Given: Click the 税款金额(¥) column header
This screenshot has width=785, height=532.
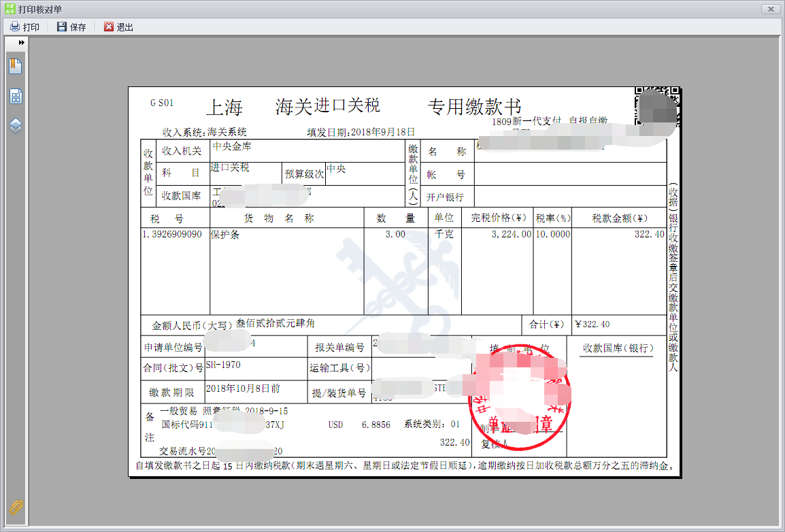Looking at the screenshot, I should tap(620, 218).
